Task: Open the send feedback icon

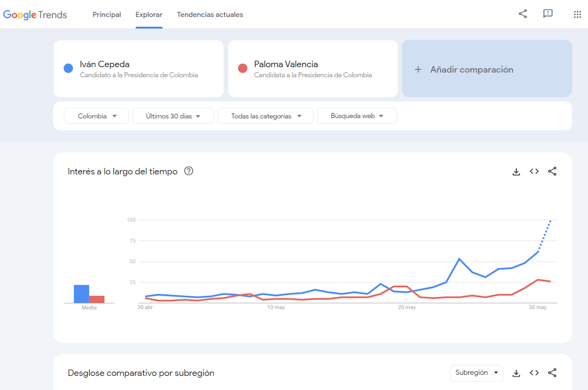Action: (x=548, y=14)
